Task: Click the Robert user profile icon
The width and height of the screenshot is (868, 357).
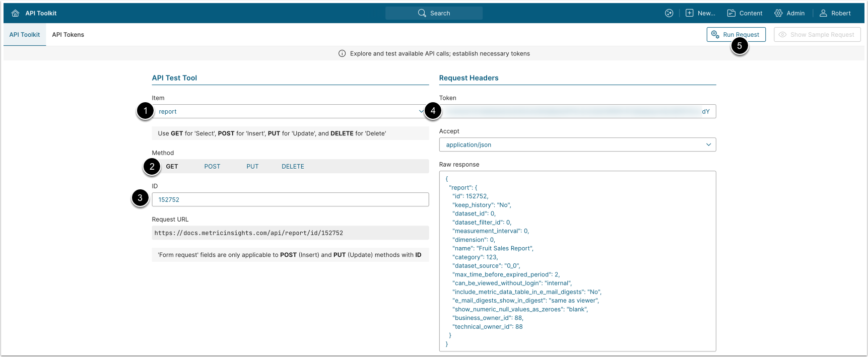Action: tap(823, 13)
